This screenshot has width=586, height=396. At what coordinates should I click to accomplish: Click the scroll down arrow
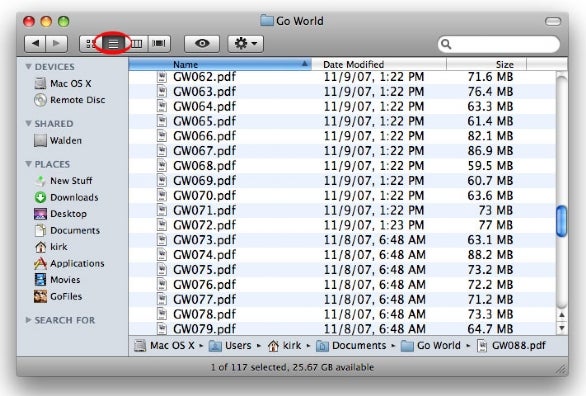click(561, 328)
